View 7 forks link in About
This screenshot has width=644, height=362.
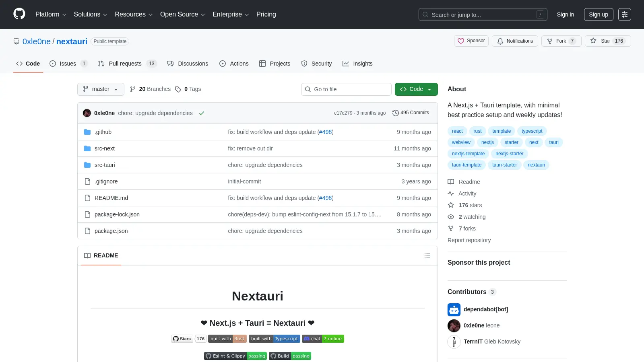pos(462,228)
